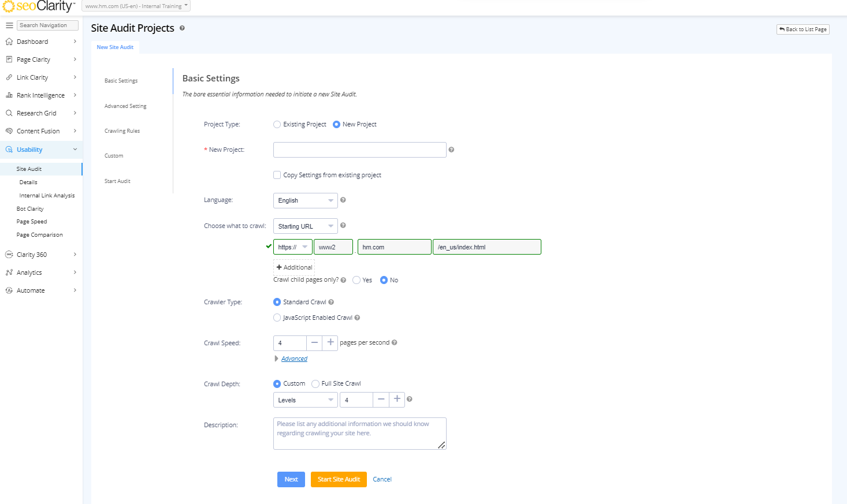Select Full Site Crawl option
Screen dimensions: 847x504
315,383
